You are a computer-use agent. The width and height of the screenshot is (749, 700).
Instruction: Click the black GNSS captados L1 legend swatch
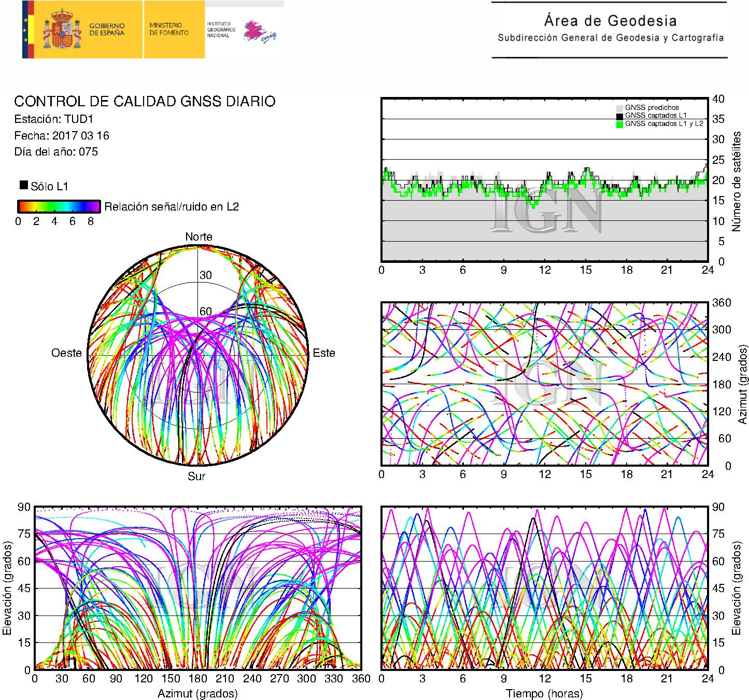click(x=619, y=116)
